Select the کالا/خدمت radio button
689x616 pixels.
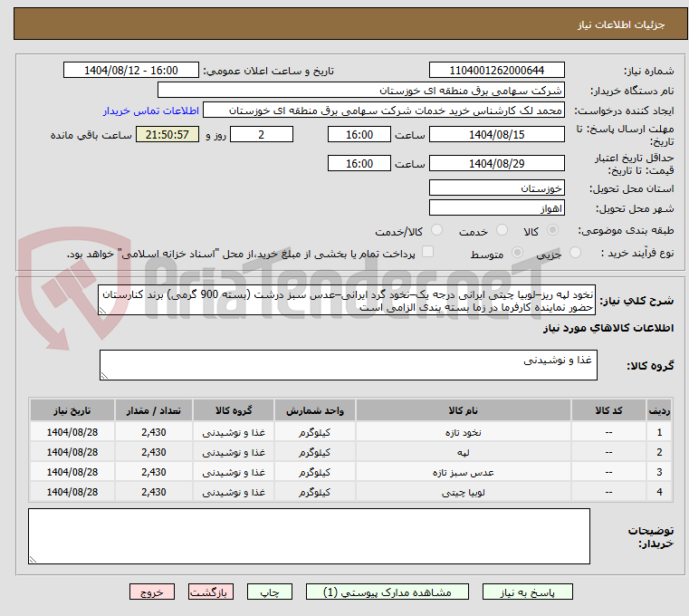(436, 231)
